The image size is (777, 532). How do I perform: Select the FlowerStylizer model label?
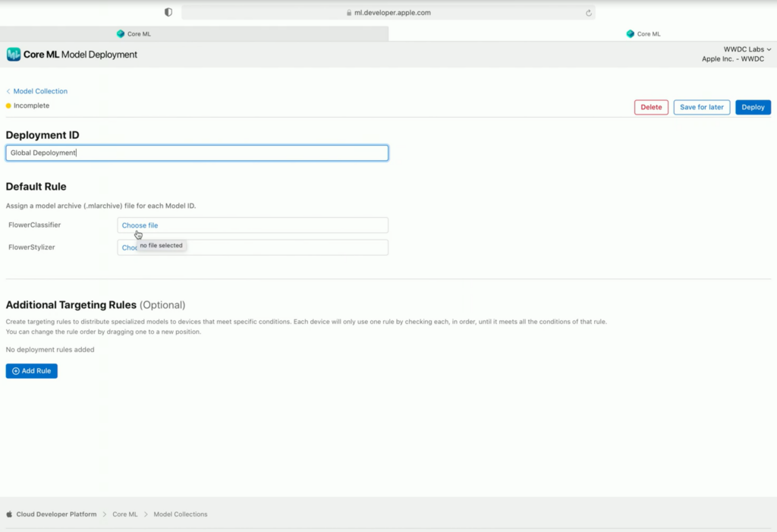pyautogui.click(x=32, y=247)
